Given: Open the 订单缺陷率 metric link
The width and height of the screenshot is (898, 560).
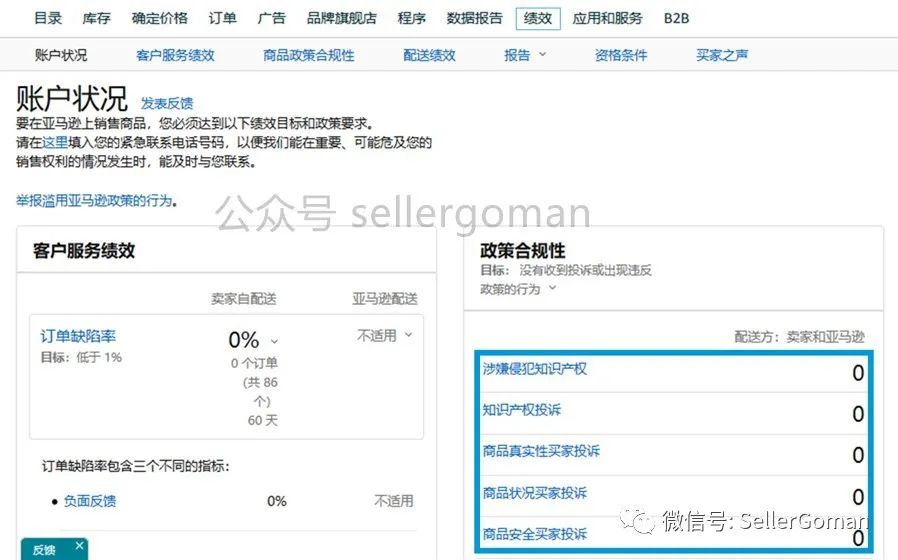Looking at the screenshot, I should [78, 336].
